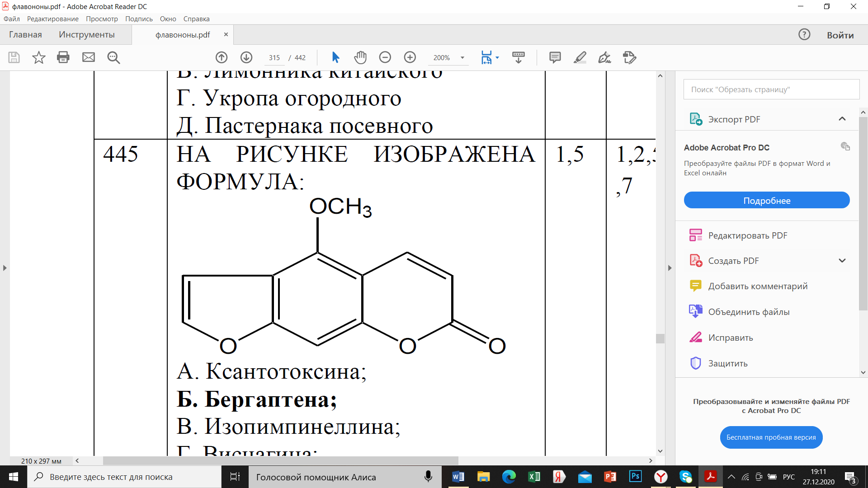Click the horizontal document scrollbar

280,460
